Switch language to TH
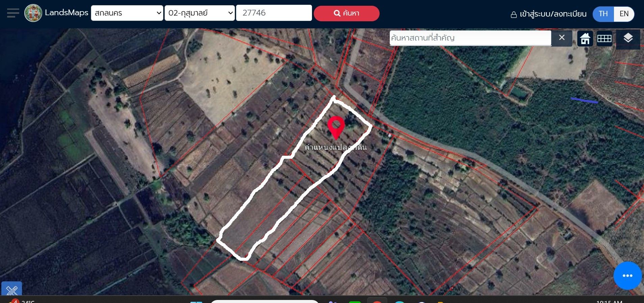This screenshot has height=303, width=644. 603,14
